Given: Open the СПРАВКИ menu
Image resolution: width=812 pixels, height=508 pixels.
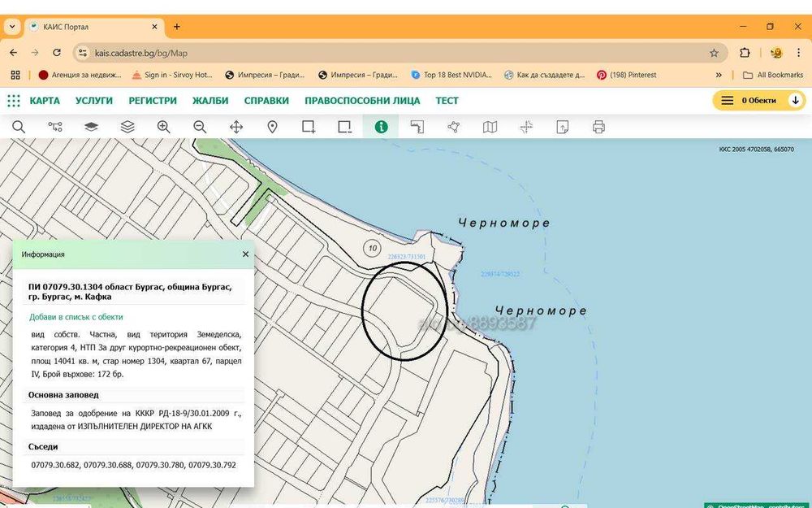Looking at the screenshot, I should 266,101.
